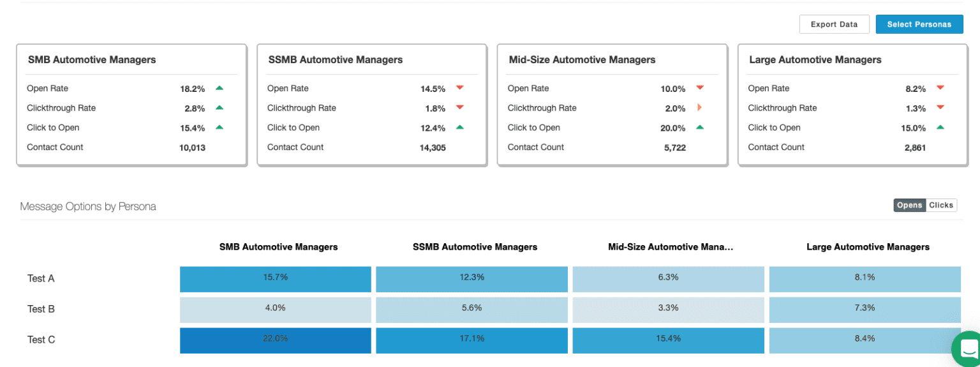Select Test A SSMB cell 12.3%
Image resolution: width=980 pixels, height=367 pixels.
coord(471,278)
